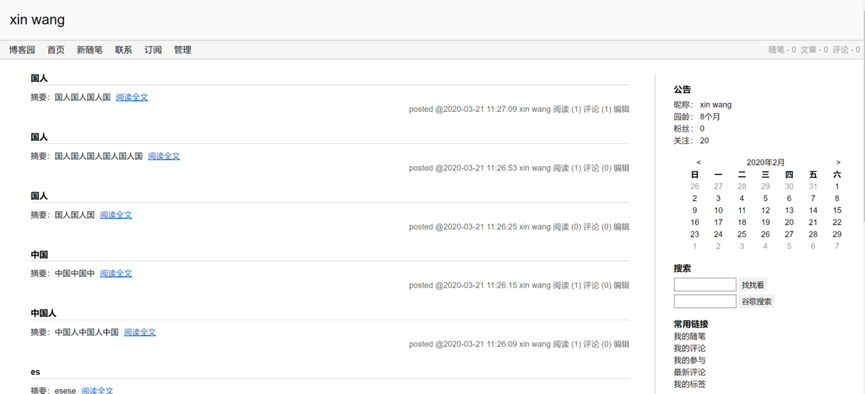The width and height of the screenshot is (865, 394).
Task: Go to next month in calendar
Action: tap(839, 162)
